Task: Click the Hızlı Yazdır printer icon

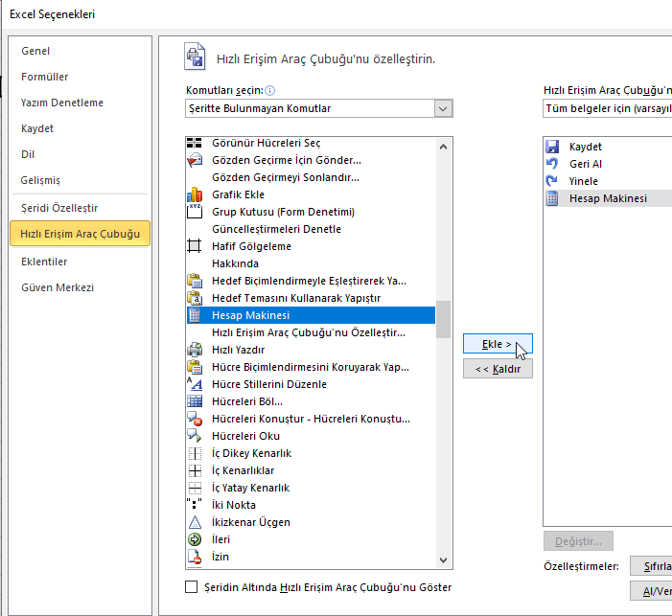Action: click(x=195, y=350)
